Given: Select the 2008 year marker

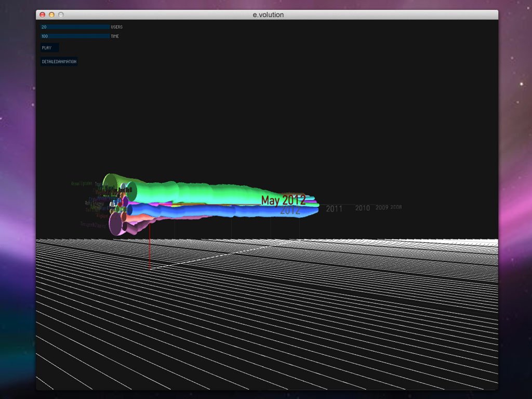Looking at the screenshot, I should click(x=395, y=207).
